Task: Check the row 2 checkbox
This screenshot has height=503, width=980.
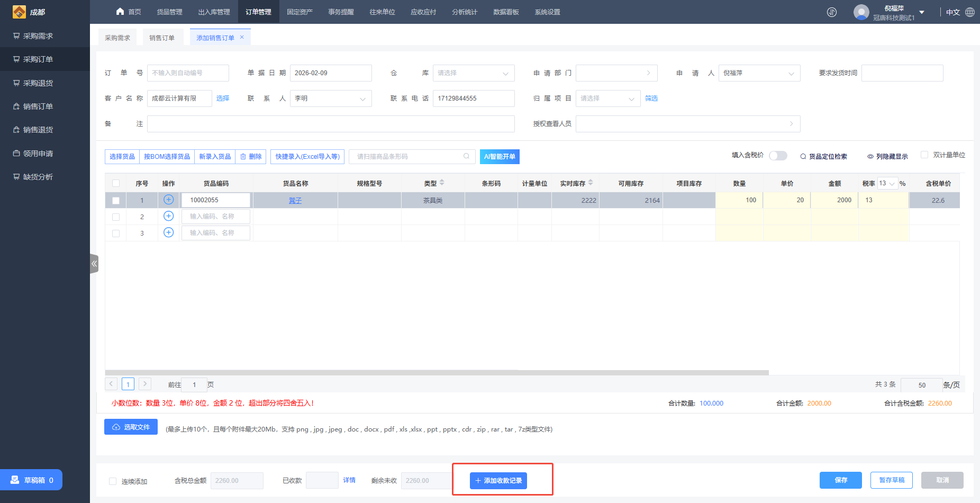Action: tap(116, 217)
